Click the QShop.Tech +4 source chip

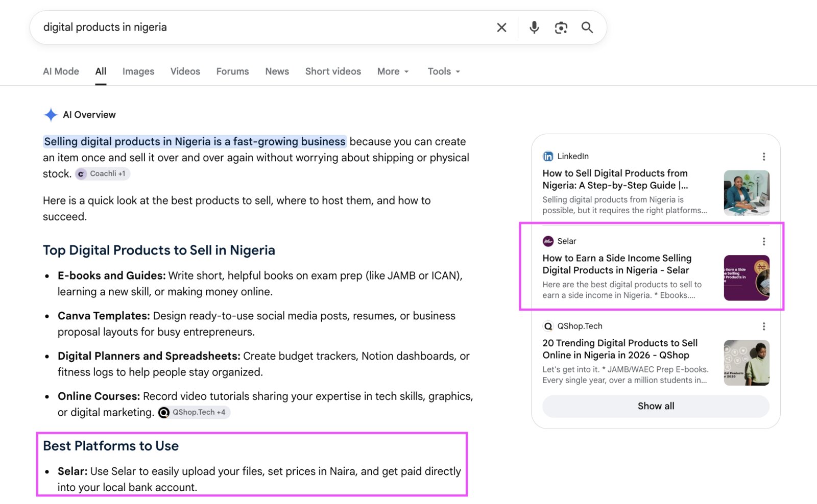click(x=194, y=412)
